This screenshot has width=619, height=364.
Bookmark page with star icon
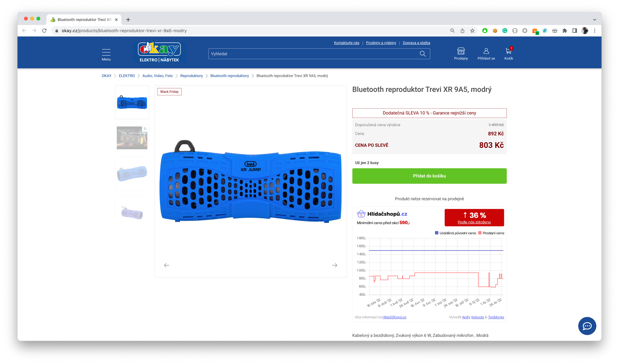click(x=472, y=31)
